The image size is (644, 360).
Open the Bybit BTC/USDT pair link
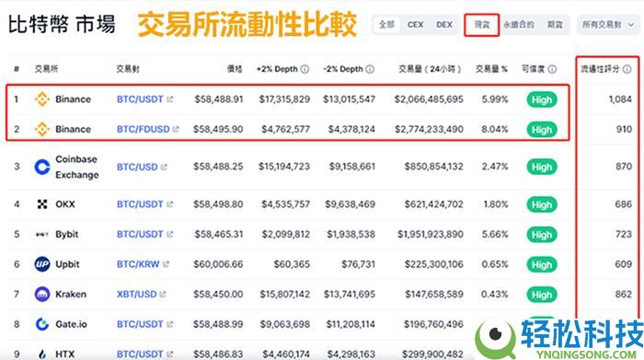(140, 234)
